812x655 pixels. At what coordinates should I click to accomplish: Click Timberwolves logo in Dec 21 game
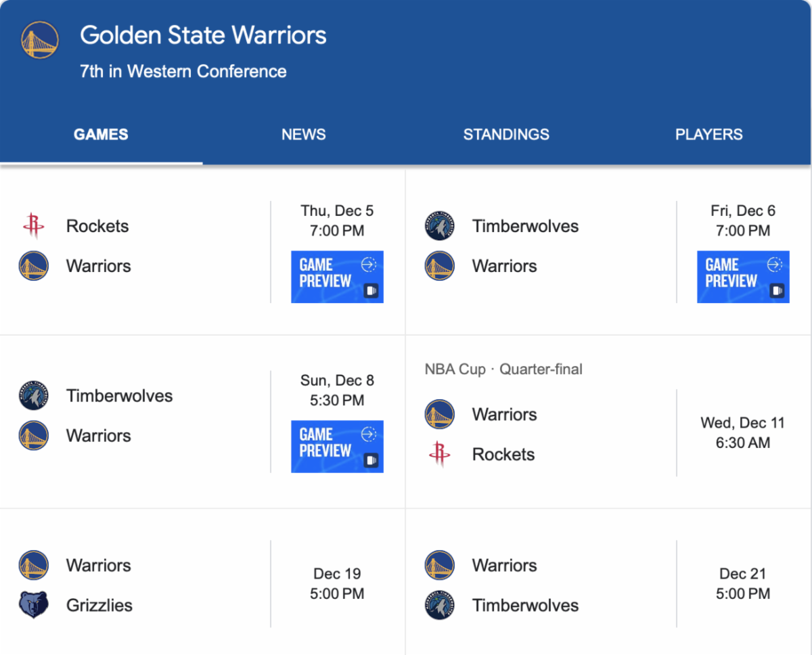pos(439,605)
